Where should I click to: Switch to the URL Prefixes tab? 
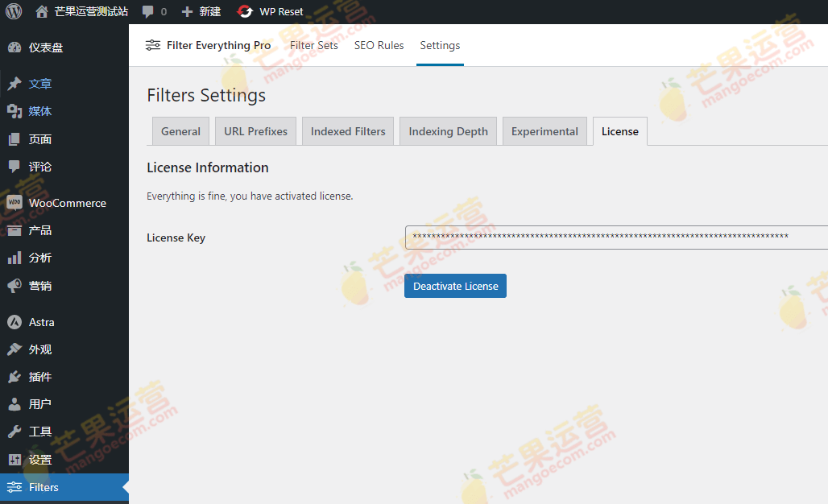tap(255, 131)
